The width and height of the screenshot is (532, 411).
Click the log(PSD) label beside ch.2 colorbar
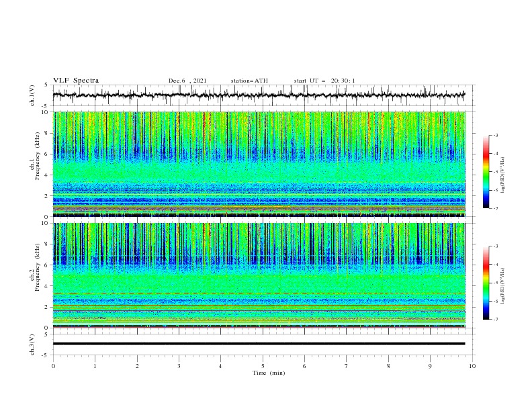(x=502, y=286)
